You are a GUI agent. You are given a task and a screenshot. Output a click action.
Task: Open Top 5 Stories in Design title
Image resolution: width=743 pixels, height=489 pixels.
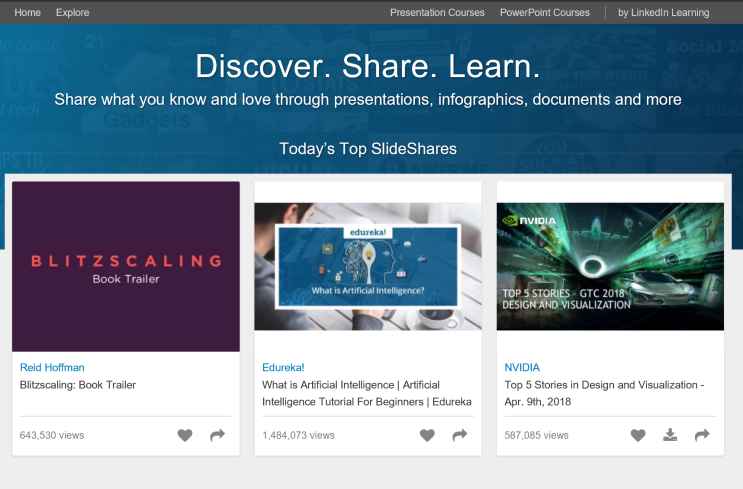click(604, 393)
